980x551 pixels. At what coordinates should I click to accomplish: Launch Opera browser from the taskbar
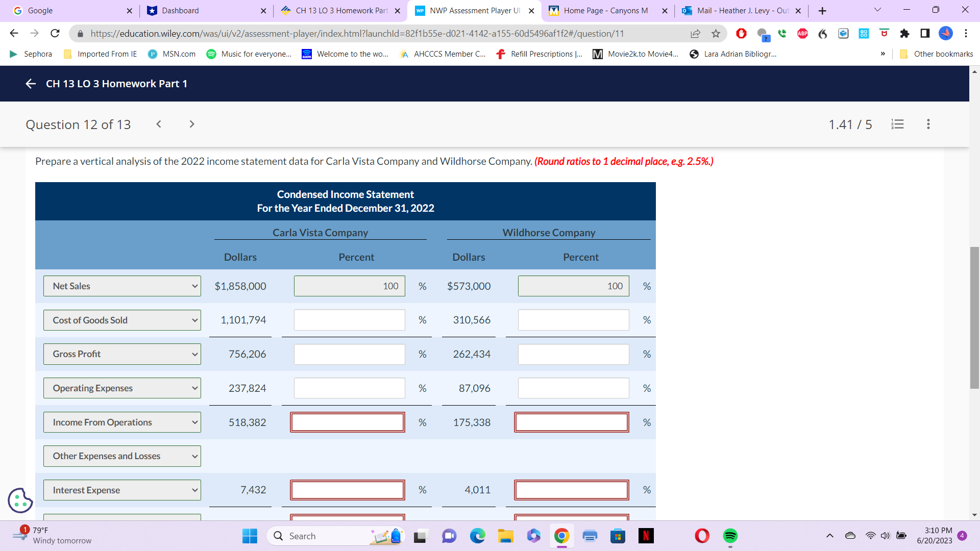(x=702, y=536)
